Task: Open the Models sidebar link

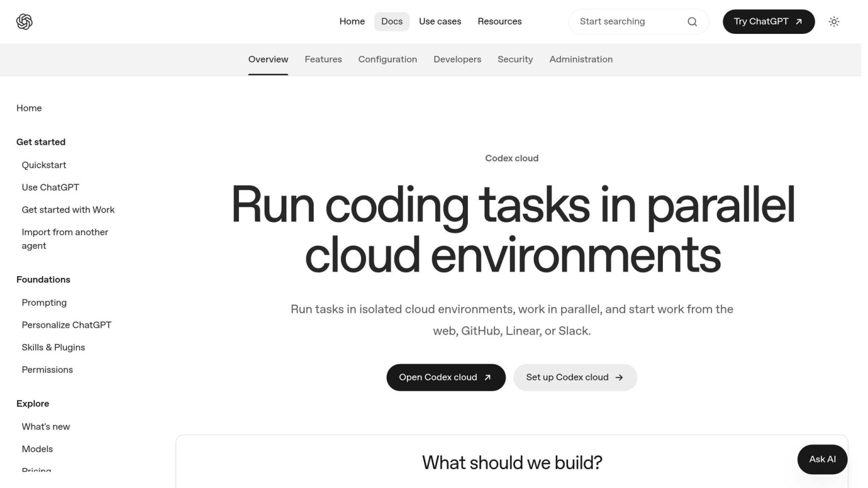Action: pos(37,449)
